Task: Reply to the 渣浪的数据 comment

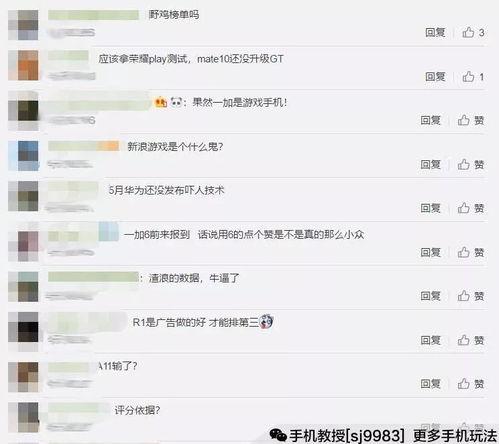Action: point(431,296)
